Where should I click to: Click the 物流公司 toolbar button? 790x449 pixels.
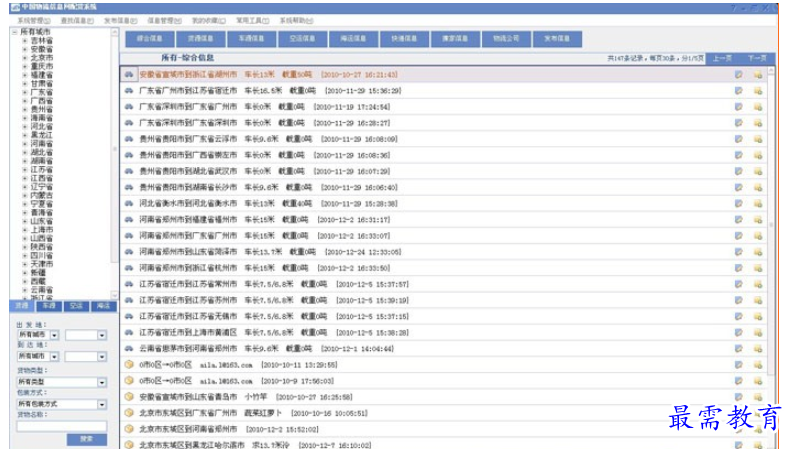[x=506, y=39]
